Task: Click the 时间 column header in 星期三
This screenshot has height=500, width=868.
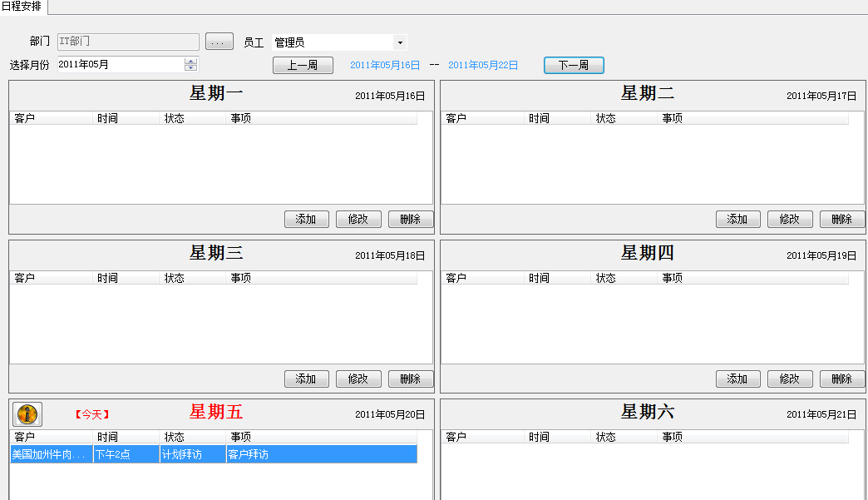Action: pos(126,278)
